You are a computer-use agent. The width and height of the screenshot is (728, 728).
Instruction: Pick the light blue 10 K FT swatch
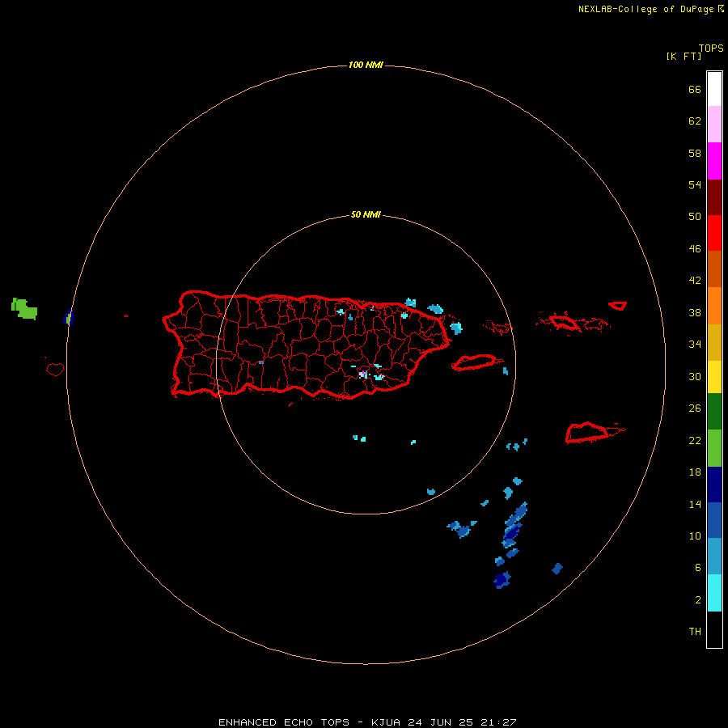pos(714,557)
